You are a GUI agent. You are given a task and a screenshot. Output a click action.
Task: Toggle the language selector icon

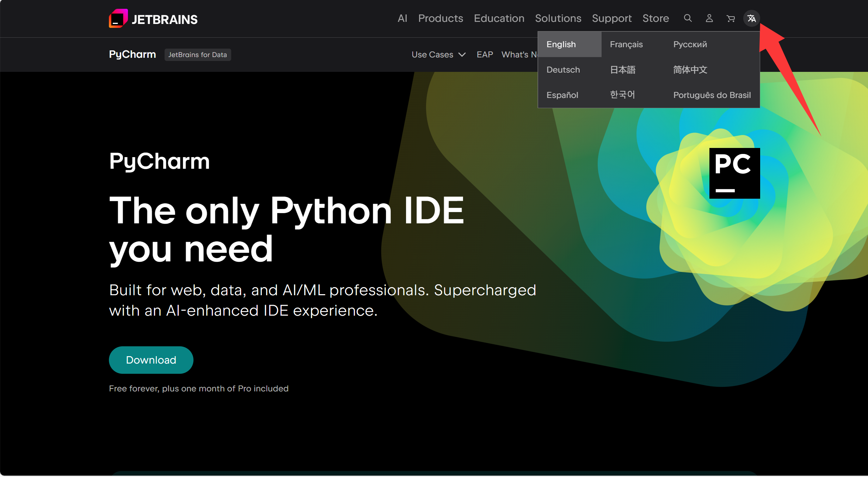(x=751, y=18)
